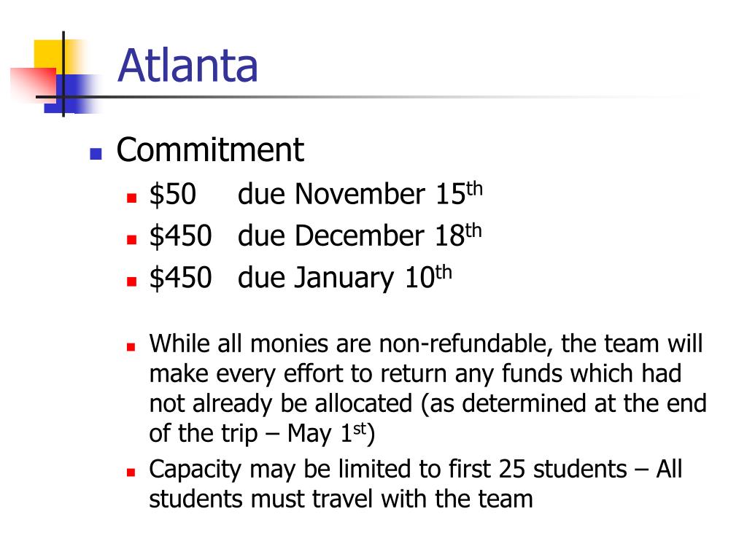Viewport: 747px width, 560px height.
Task: Click the blue bullet beside Commitment
Action: point(96,153)
